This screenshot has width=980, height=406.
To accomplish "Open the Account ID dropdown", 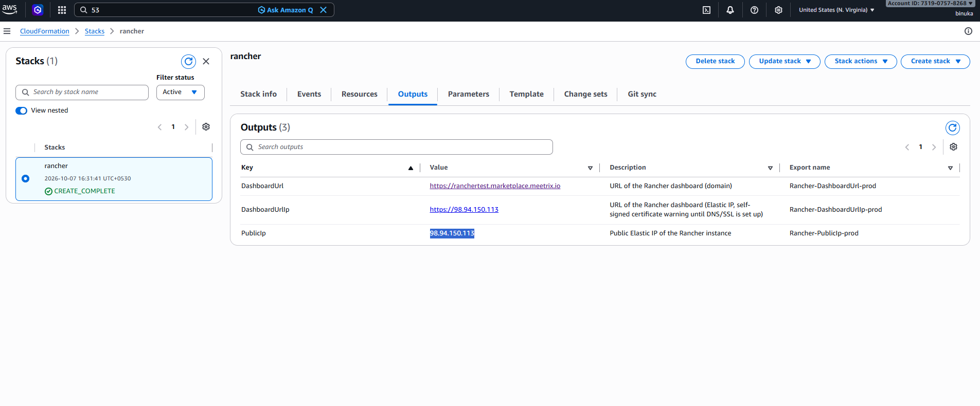I will [x=930, y=3].
